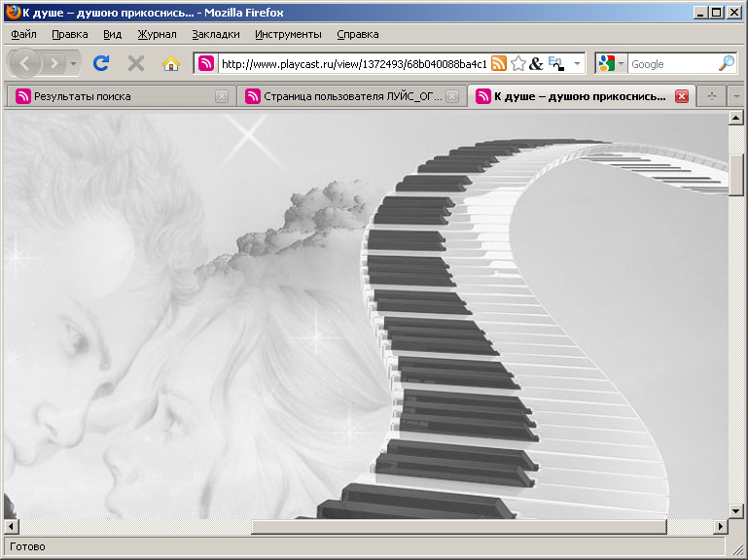Click the Stop loading icon

click(136, 63)
